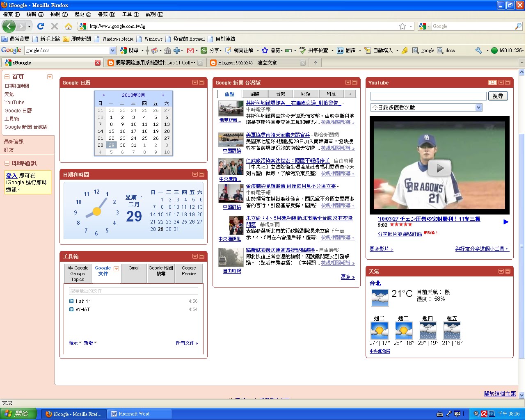Switch to the 科技 news tab
Screen dimensions: 526x420
(332, 94)
